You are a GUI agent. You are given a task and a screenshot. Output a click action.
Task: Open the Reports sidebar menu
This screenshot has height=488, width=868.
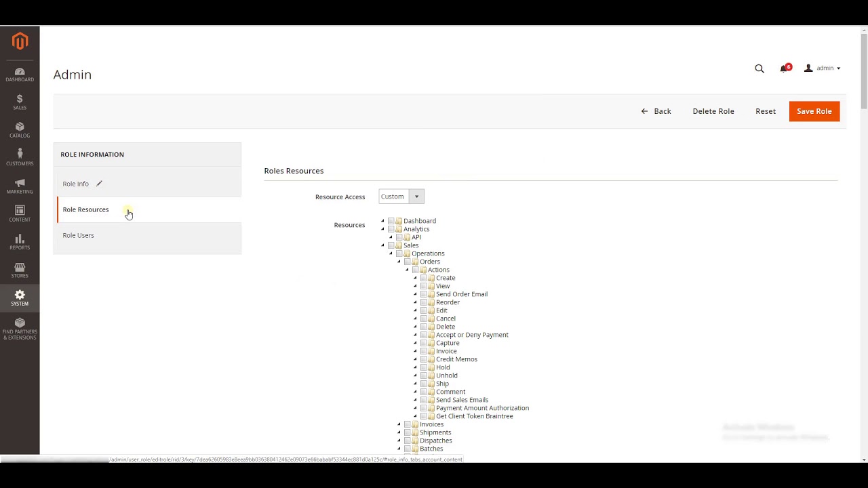(20, 243)
